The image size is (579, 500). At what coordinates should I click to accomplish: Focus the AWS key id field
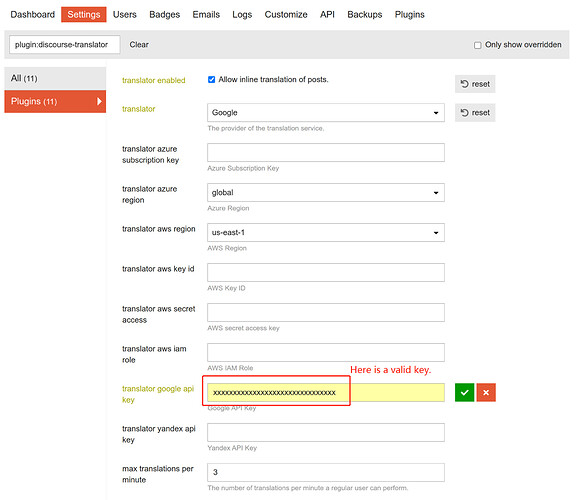326,273
